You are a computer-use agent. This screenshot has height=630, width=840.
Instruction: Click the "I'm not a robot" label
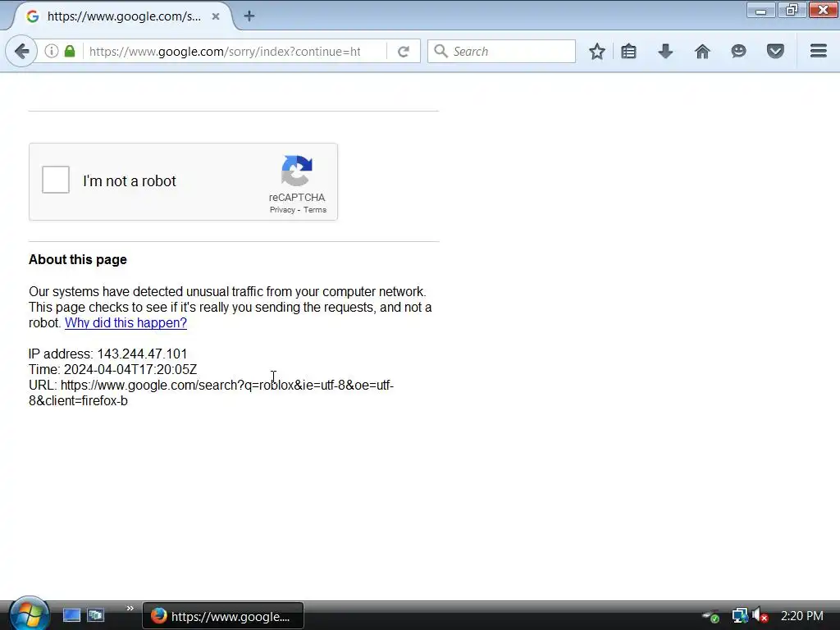coord(129,181)
